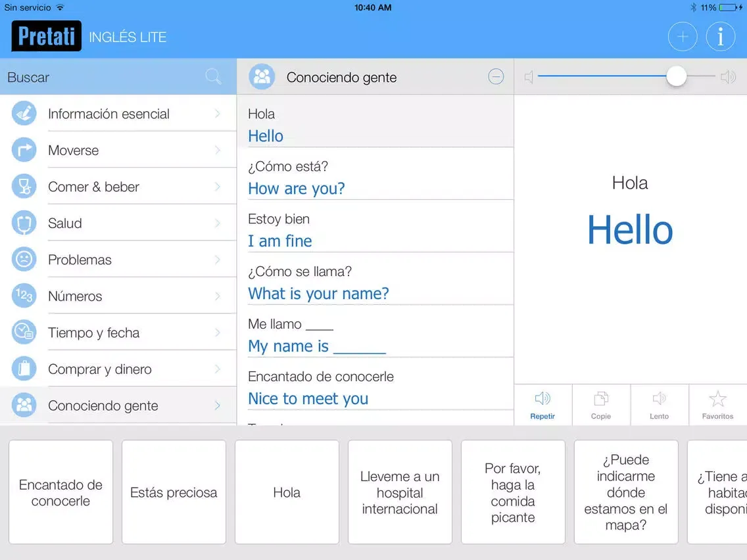The width and height of the screenshot is (747, 560).
Task: Select the phrase Nice to meet you
Action: (x=375, y=384)
